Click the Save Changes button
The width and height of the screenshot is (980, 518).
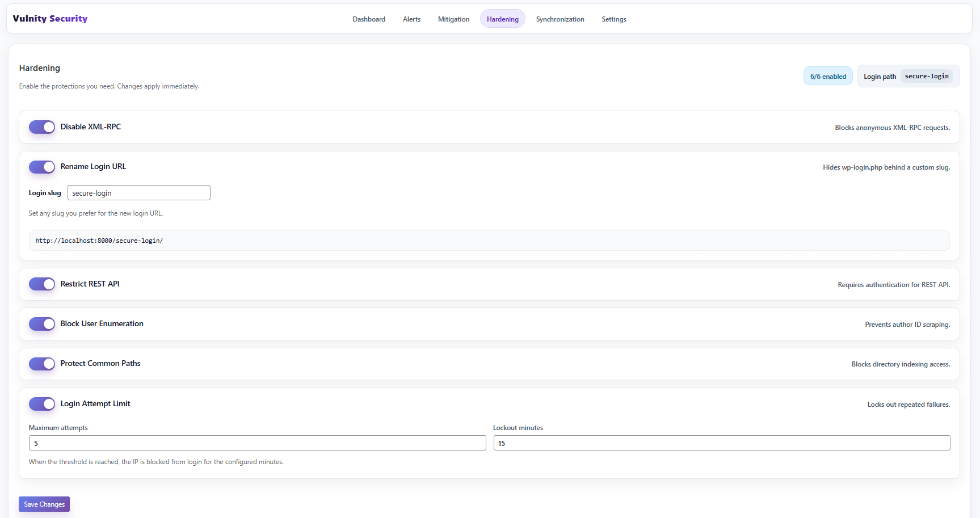(x=44, y=504)
